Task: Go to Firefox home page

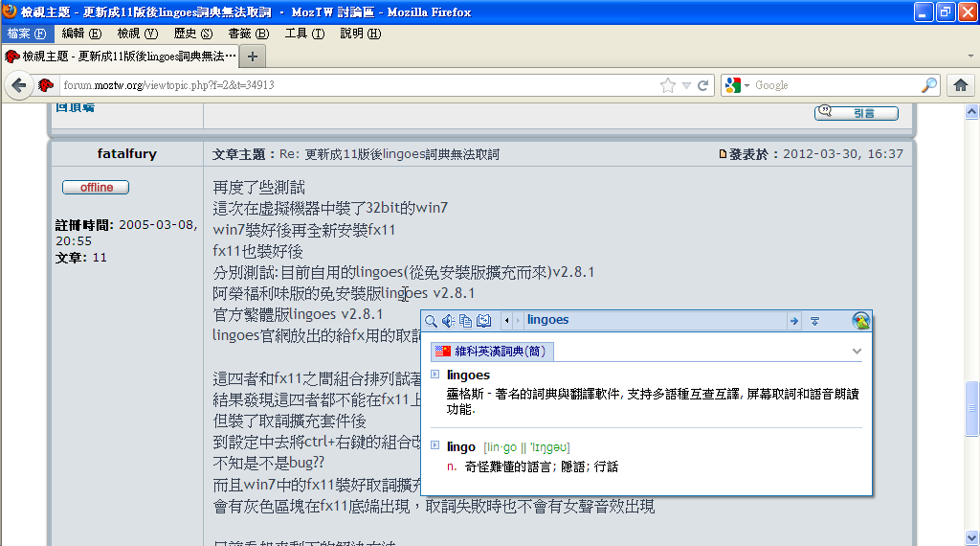Action: [x=961, y=85]
